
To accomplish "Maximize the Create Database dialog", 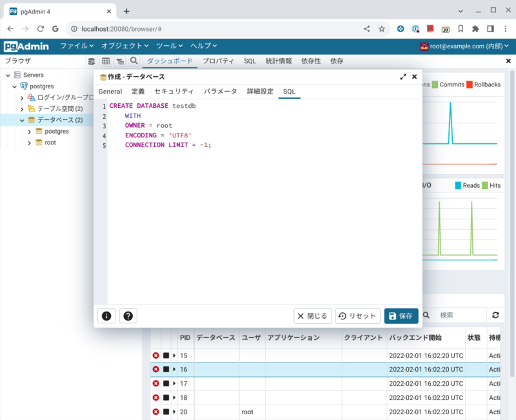I will [x=403, y=77].
